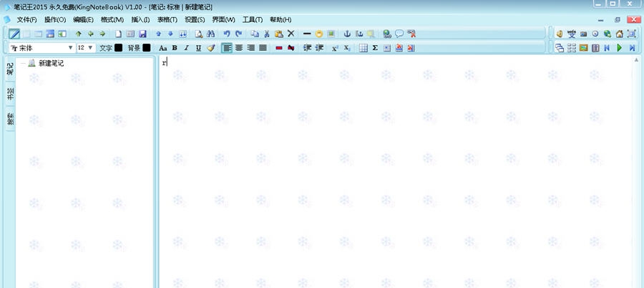The image size is (644, 288).
Task: Create a new blank page icon
Action: (x=118, y=34)
